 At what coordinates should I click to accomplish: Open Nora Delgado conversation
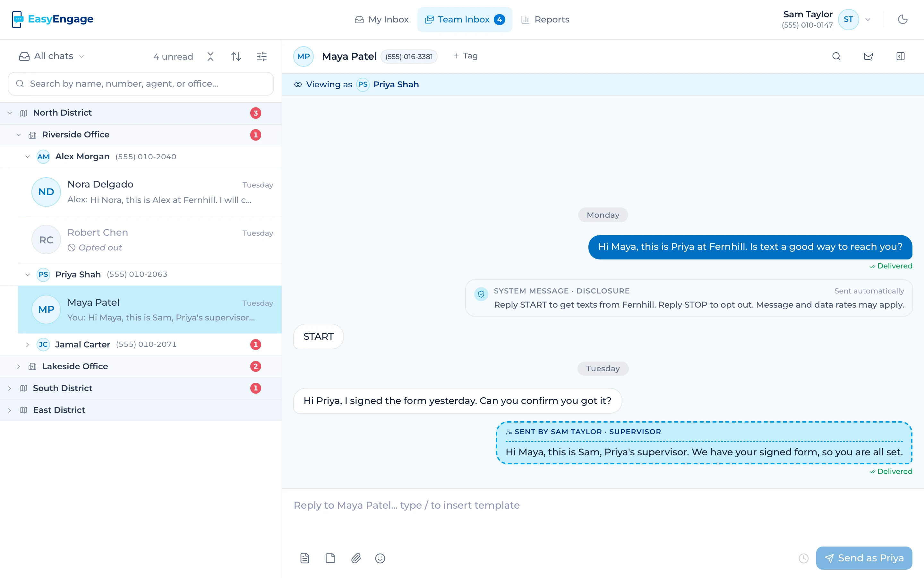pyautogui.click(x=150, y=192)
